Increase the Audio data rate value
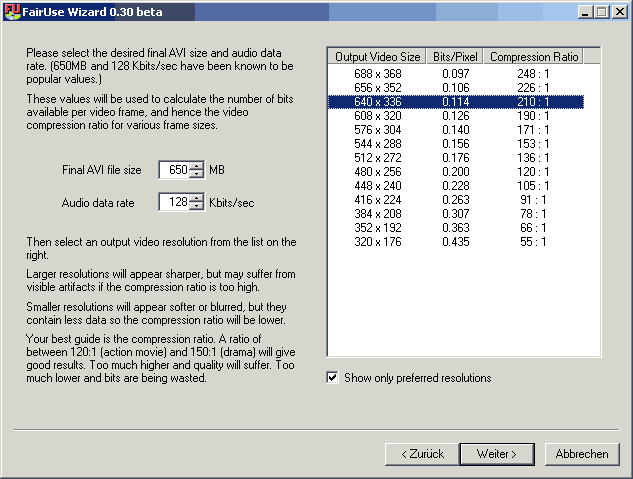Viewport: 633px width, 479px height. [196, 198]
